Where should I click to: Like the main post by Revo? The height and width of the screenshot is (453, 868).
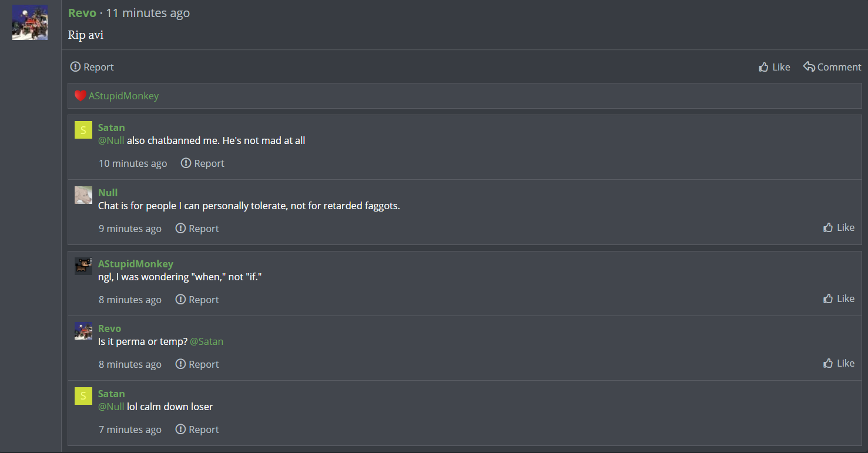coord(775,67)
